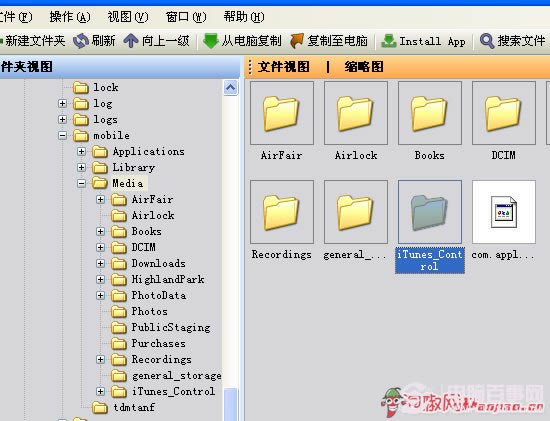Expand the AirFair tree node
The height and width of the screenshot is (421, 550).
point(101,199)
